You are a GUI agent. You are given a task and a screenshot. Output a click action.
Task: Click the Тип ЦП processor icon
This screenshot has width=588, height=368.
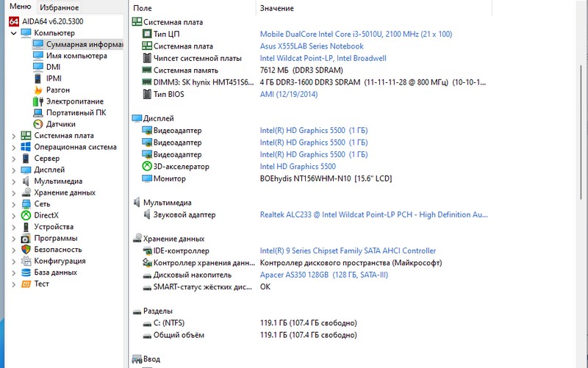147,34
